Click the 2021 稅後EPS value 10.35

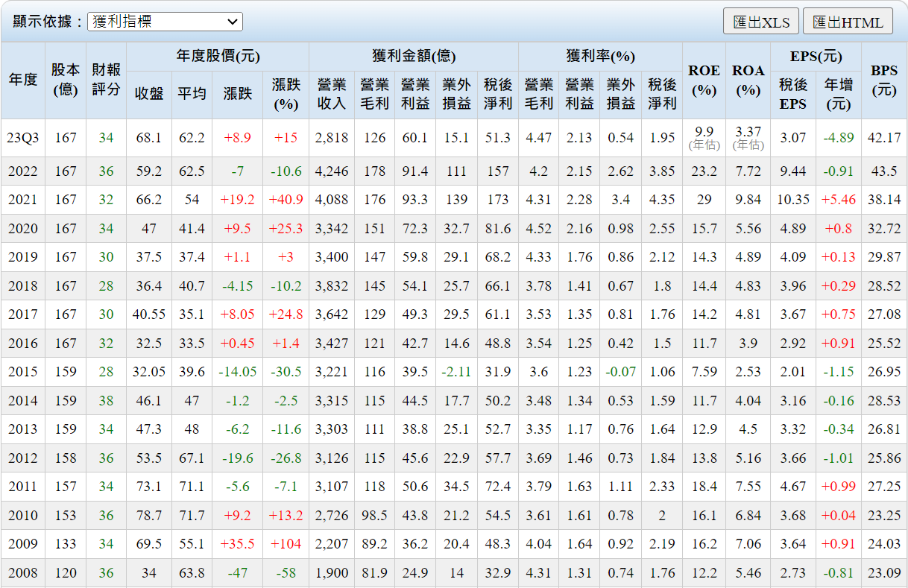[x=792, y=200]
